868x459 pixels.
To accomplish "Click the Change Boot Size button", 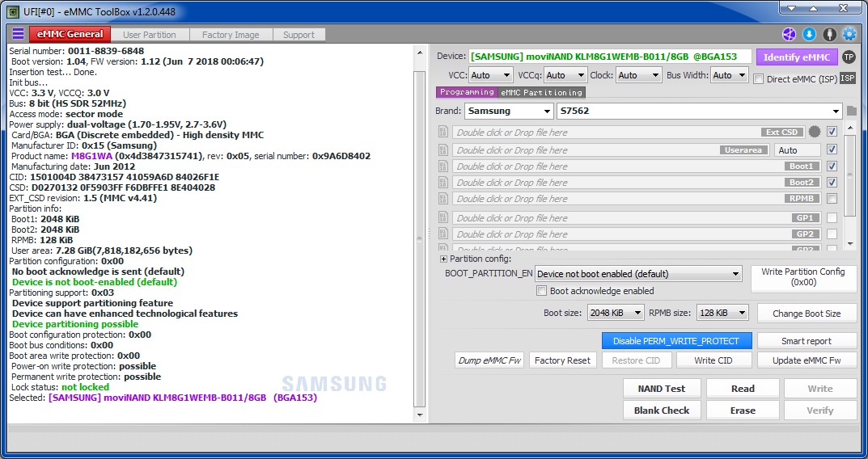I will 807,314.
